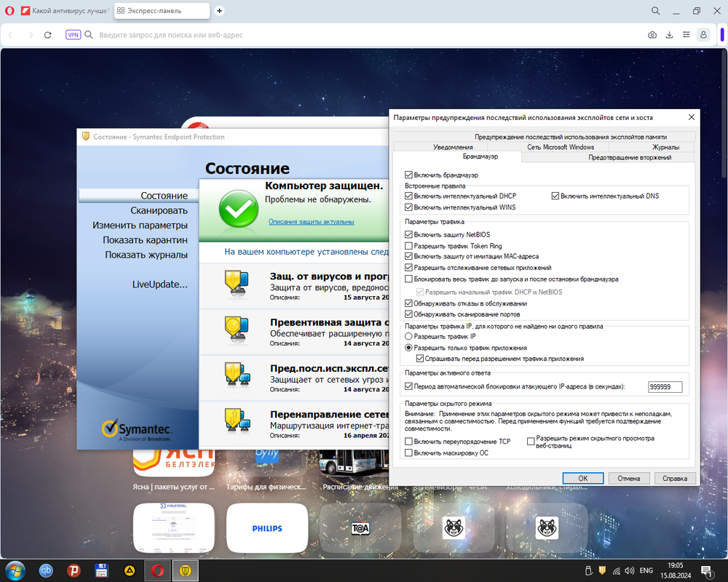Open the yellow triangle app in taskbar
Screen dimensions: 728x582
point(130,570)
